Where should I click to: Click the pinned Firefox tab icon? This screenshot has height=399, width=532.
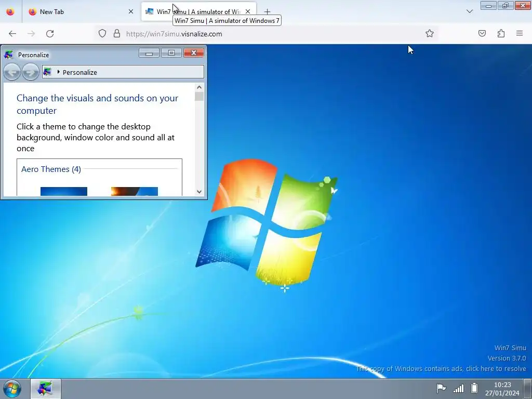[x=10, y=11]
